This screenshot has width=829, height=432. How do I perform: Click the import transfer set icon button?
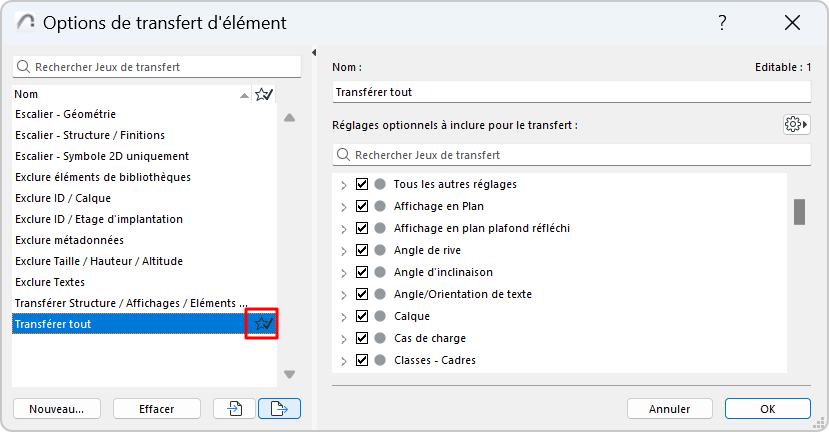[235, 408]
